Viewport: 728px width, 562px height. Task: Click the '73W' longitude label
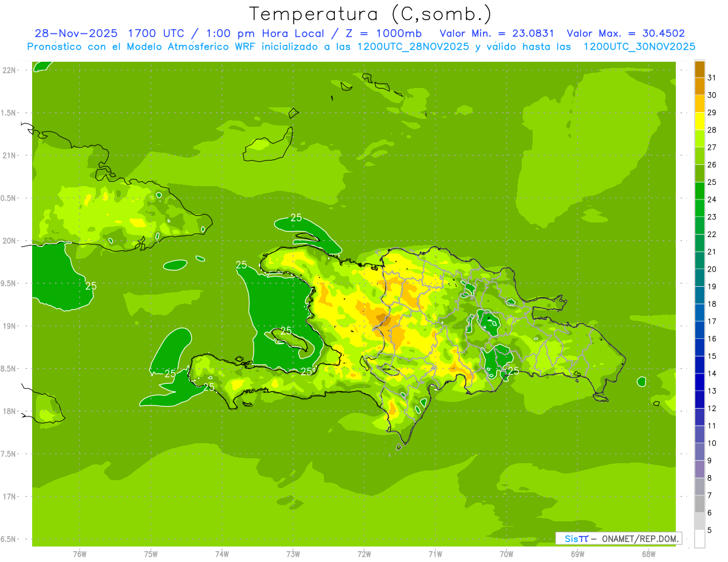[293, 554]
